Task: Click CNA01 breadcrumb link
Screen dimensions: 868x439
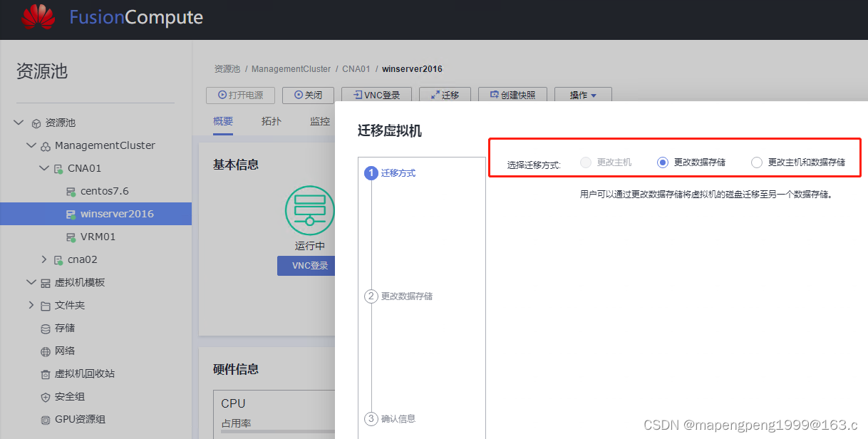Action: pyautogui.click(x=356, y=69)
